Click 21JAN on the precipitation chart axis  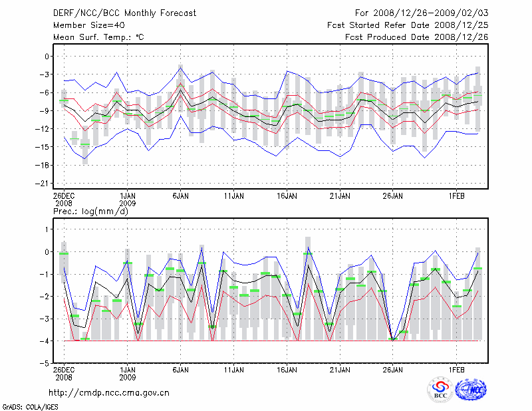click(340, 370)
